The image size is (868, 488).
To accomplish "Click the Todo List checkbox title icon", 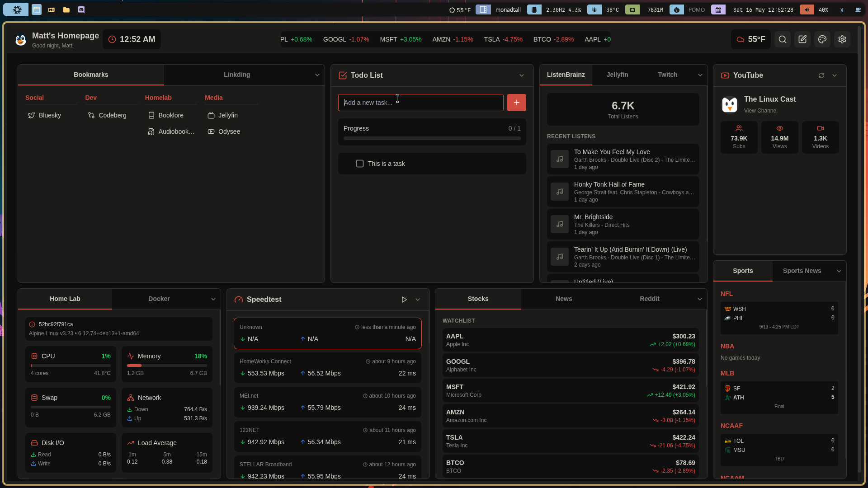I will 343,75.
